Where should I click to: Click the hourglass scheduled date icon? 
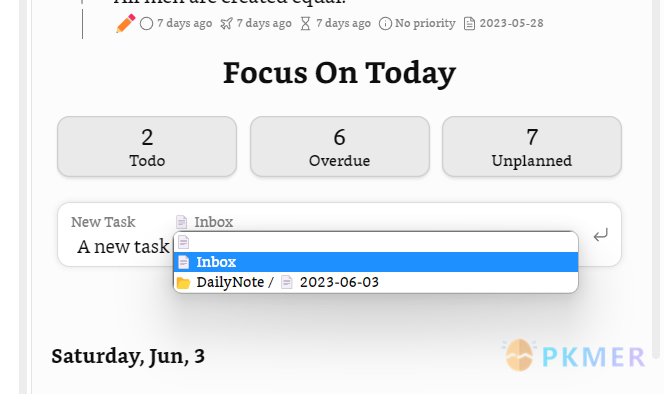(x=305, y=24)
